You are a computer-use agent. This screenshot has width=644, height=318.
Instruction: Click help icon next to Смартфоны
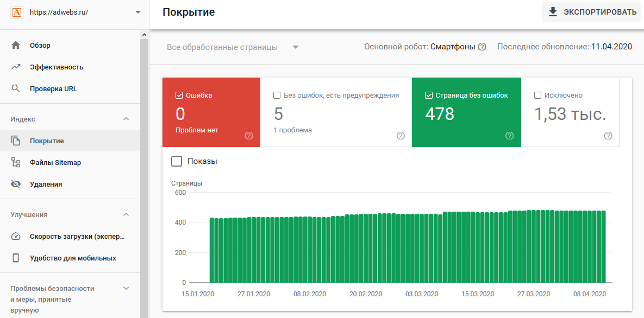(482, 47)
